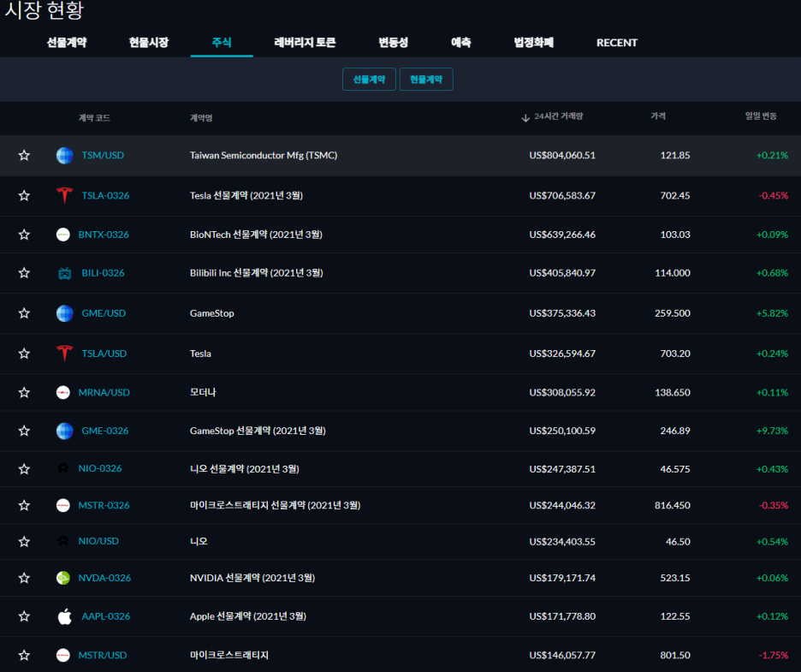Open the 변동성 tab
This screenshot has height=672, width=801.
coord(394,43)
